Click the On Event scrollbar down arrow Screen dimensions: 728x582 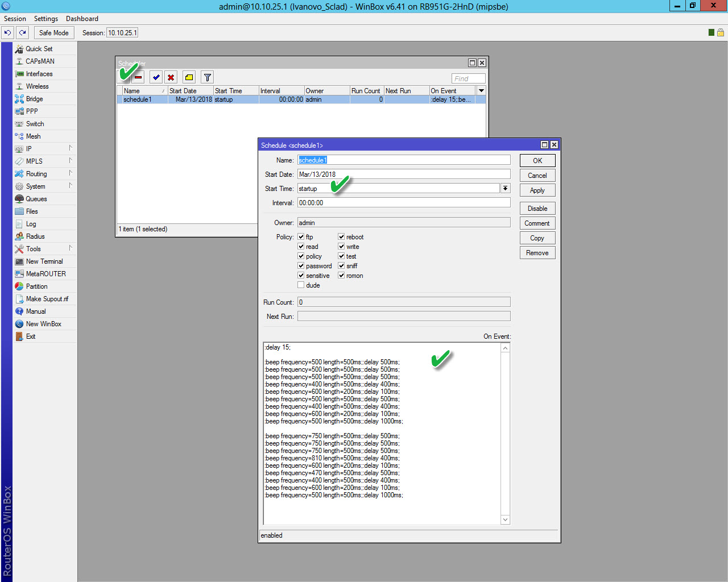pyautogui.click(x=506, y=520)
